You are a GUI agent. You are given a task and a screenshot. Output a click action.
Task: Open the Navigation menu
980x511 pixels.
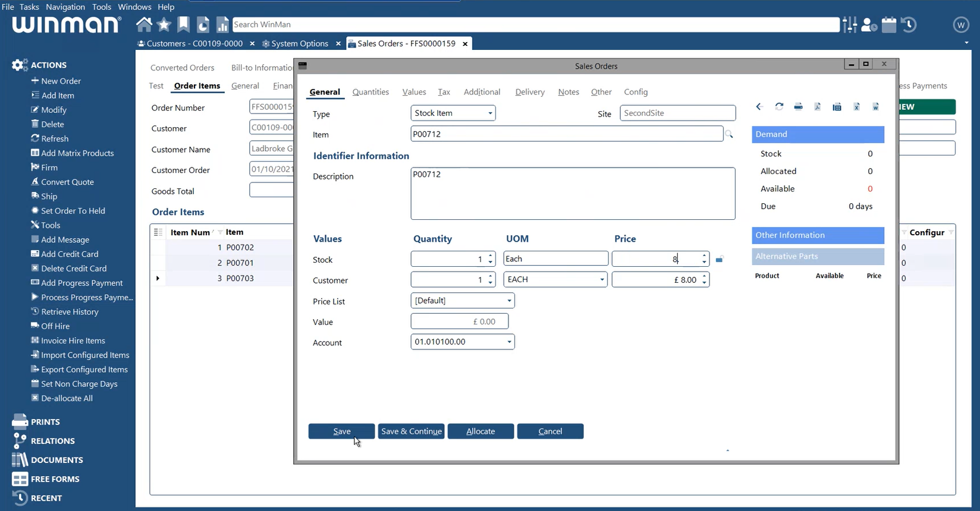pyautogui.click(x=65, y=7)
